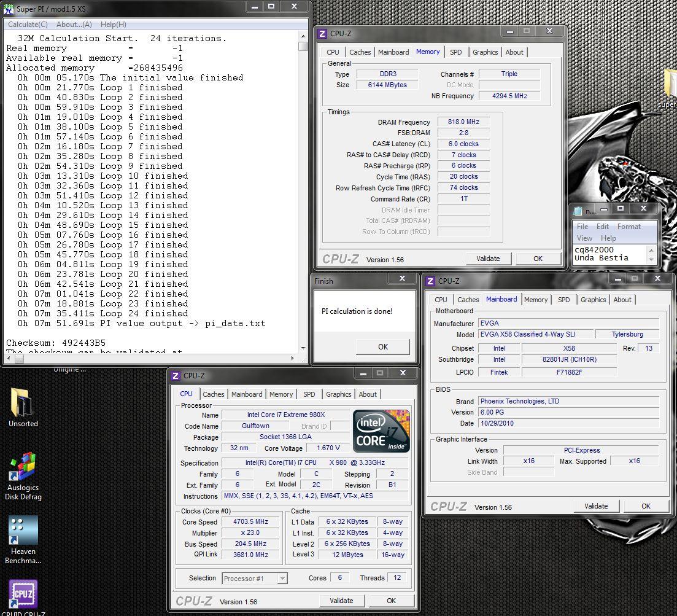Image resolution: width=677 pixels, height=616 pixels.
Task: Click CPU-Z Memory window Z logo icon
Action: pyautogui.click(x=322, y=34)
